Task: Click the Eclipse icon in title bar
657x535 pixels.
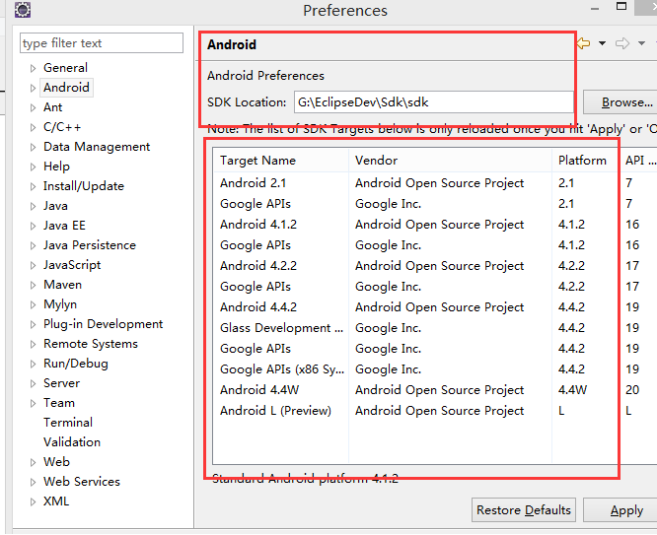Action: click(x=23, y=10)
